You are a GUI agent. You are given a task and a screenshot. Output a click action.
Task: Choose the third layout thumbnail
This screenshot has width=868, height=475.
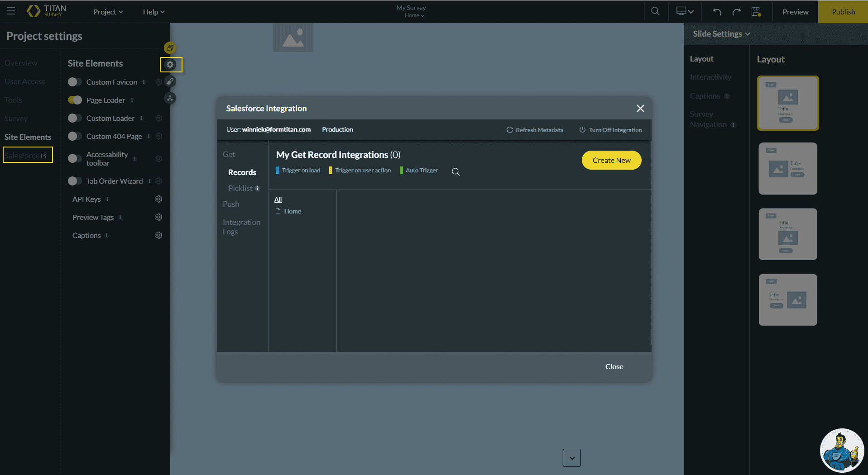click(x=788, y=234)
